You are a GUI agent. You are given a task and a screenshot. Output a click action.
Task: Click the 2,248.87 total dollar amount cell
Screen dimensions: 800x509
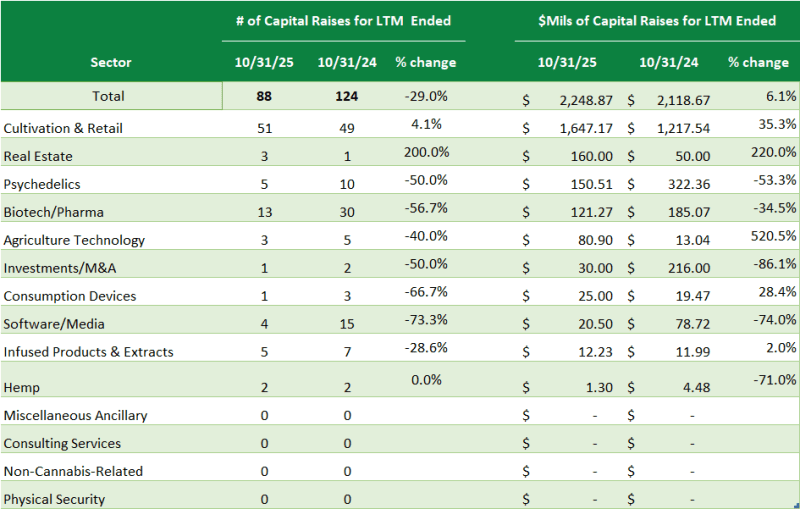[x=575, y=100]
